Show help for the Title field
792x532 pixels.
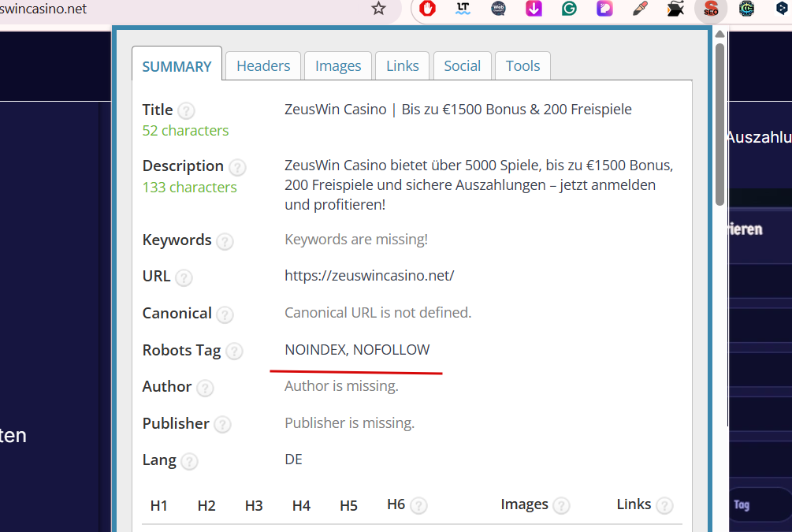coord(187,110)
